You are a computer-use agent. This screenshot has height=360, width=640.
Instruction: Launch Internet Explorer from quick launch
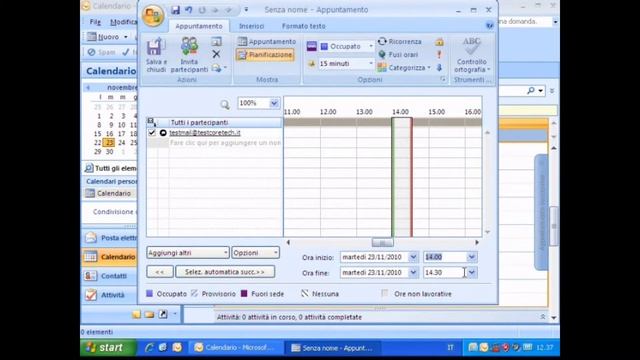point(149,347)
